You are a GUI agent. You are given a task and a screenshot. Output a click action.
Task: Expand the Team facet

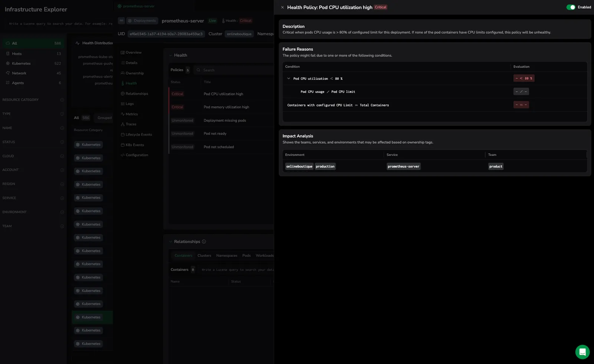tap(62, 226)
